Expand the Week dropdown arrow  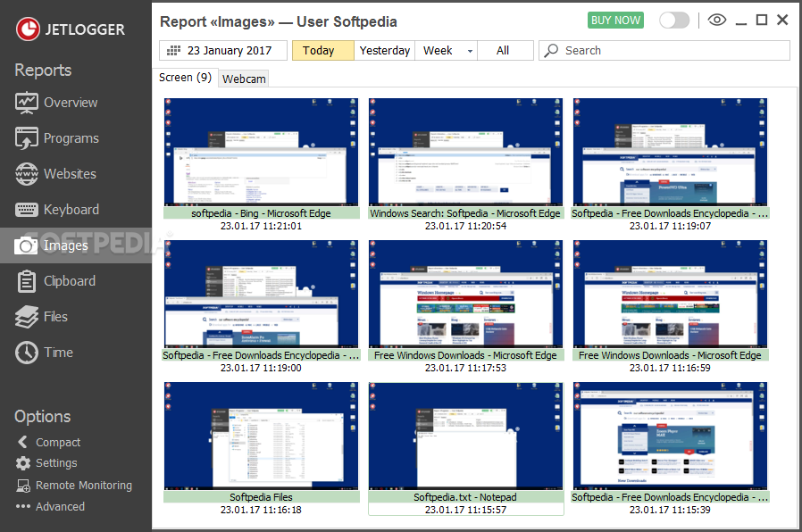(x=470, y=51)
